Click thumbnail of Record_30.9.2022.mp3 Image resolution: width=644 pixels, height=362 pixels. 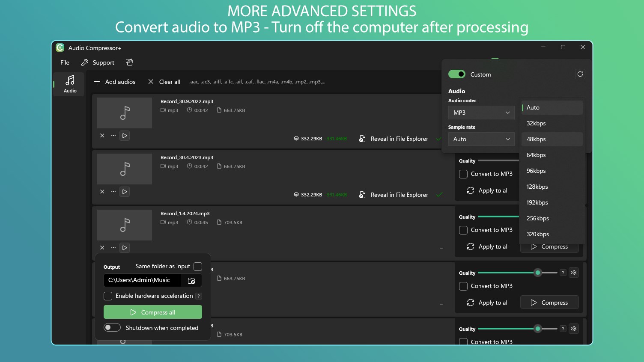pos(125,113)
